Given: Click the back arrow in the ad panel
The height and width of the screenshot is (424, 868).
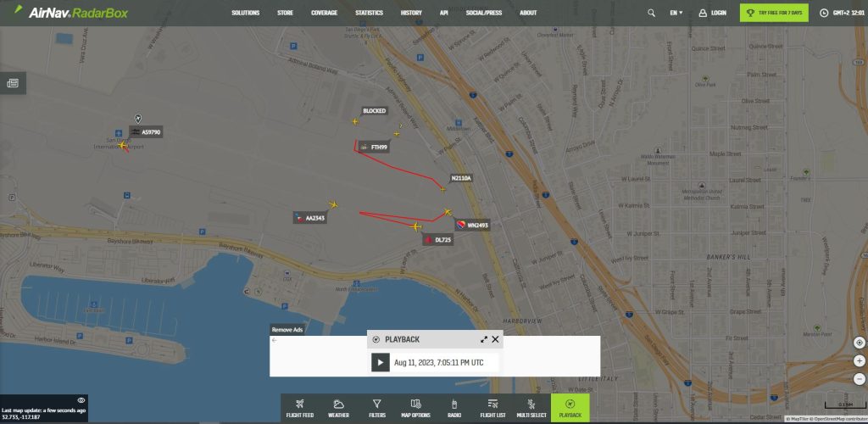Looking at the screenshot, I should click(275, 340).
